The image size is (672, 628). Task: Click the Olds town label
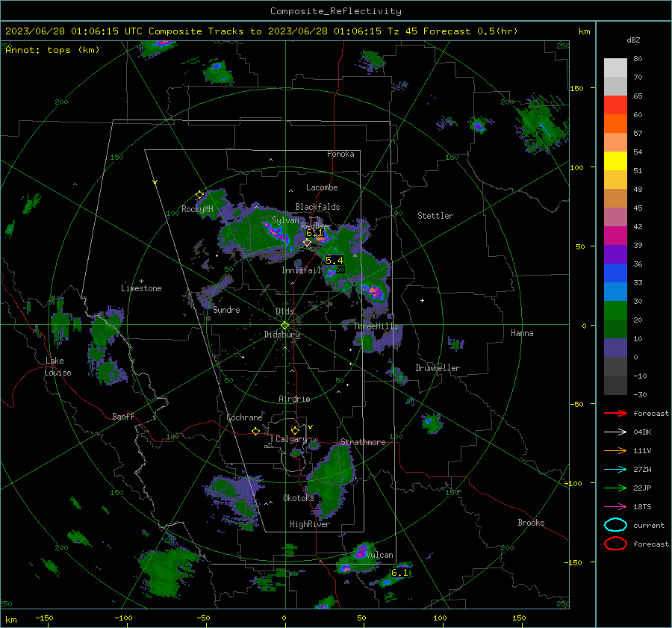point(284,311)
